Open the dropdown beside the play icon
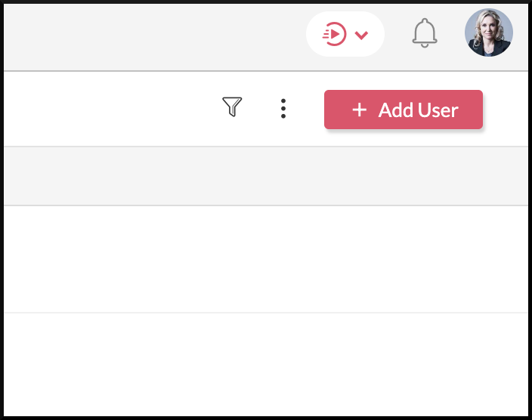 pyautogui.click(x=361, y=35)
